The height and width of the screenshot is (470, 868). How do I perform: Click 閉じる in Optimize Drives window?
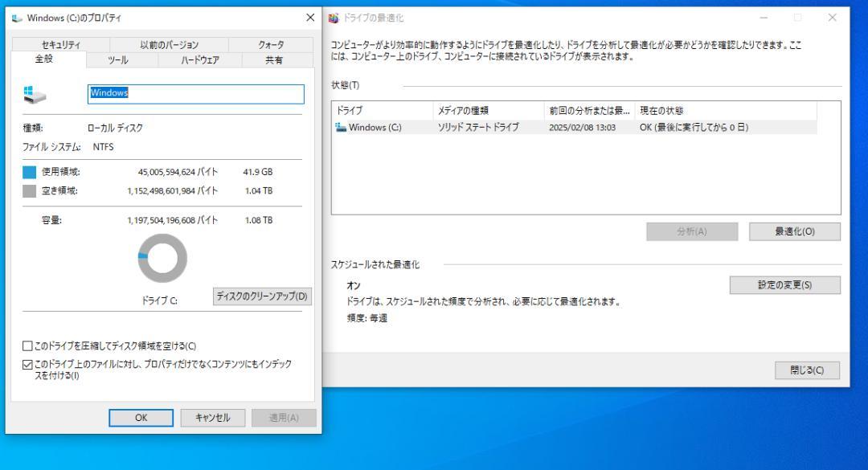807,370
